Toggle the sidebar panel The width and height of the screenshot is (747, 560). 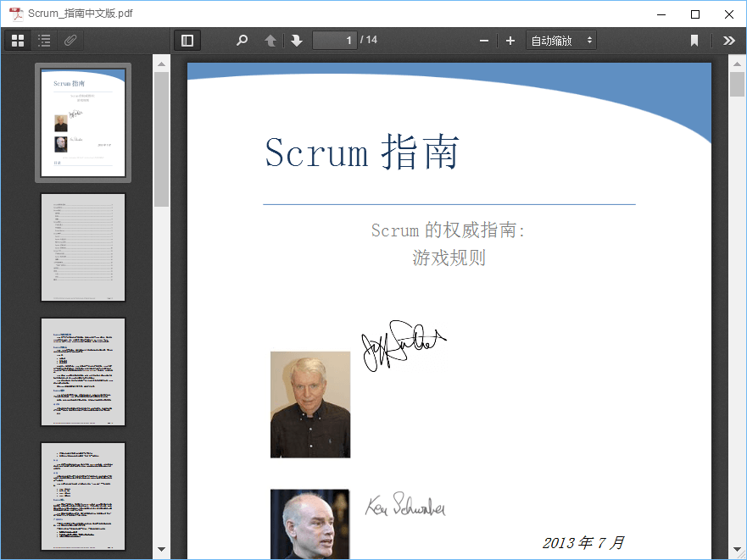tap(187, 41)
